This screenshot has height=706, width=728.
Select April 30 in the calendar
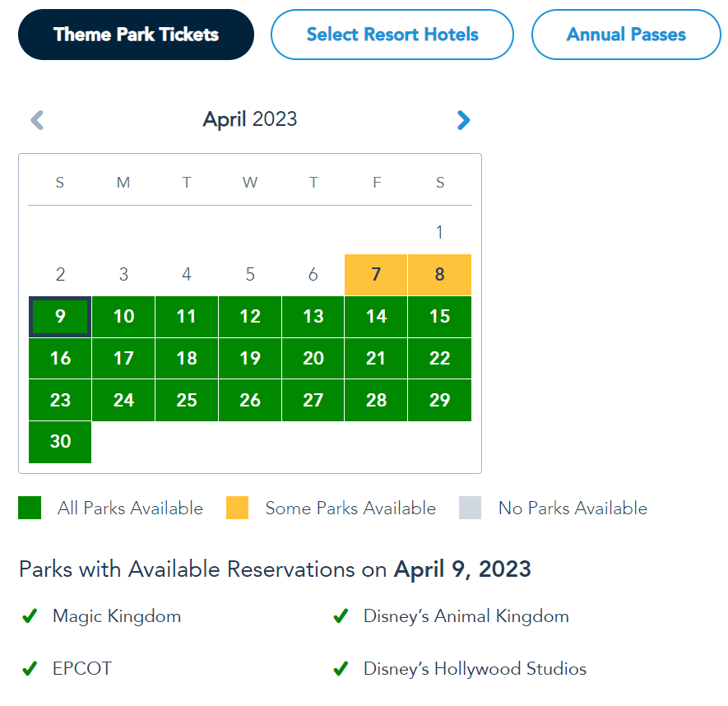pos(60,442)
